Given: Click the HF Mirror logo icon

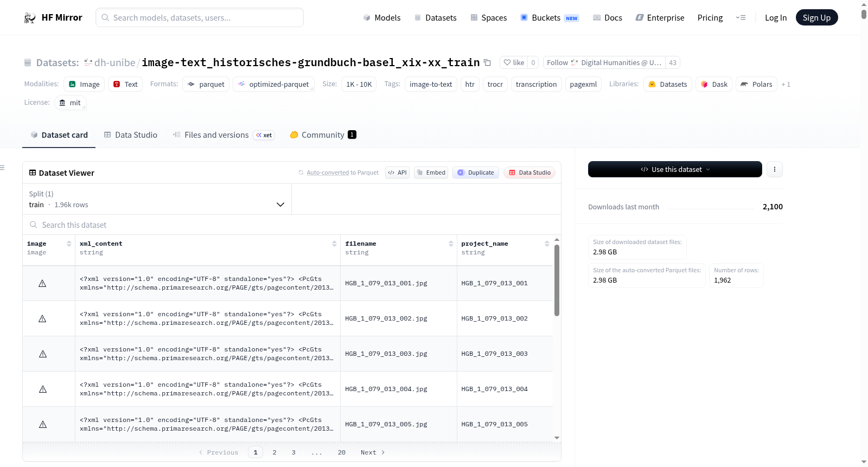Looking at the screenshot, I should click(30, 18).
